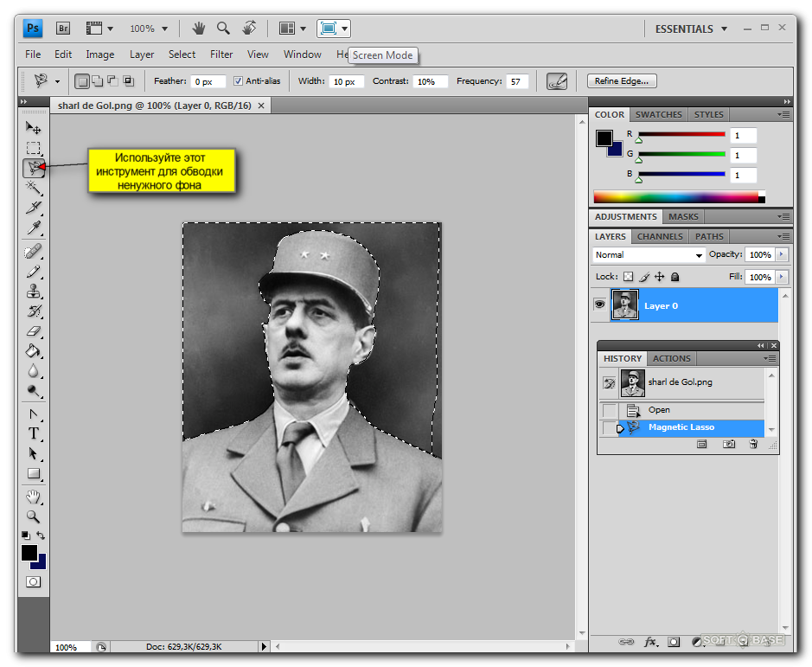Click link layers icon
The width and height of the screenshot is (812, 667).
coord(626,642)
